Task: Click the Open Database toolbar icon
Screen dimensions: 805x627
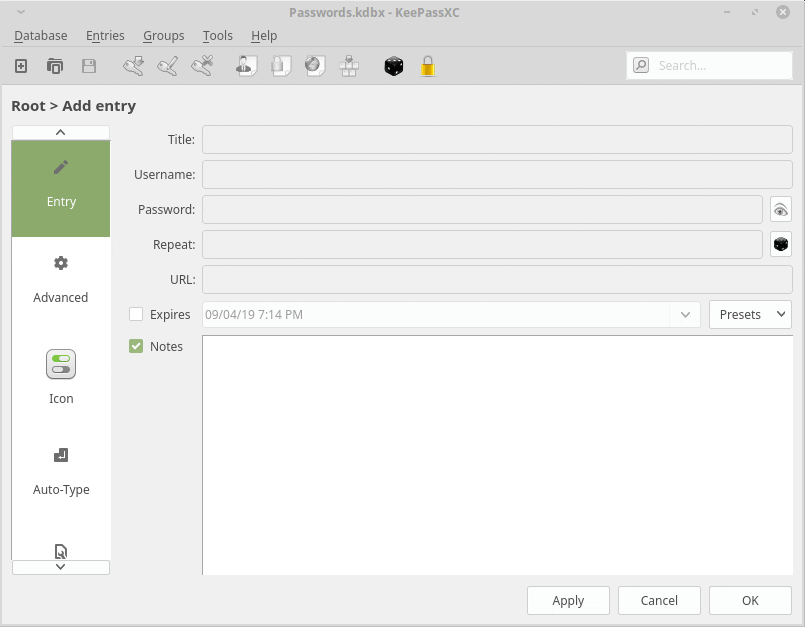Action: tap(55, 66)
